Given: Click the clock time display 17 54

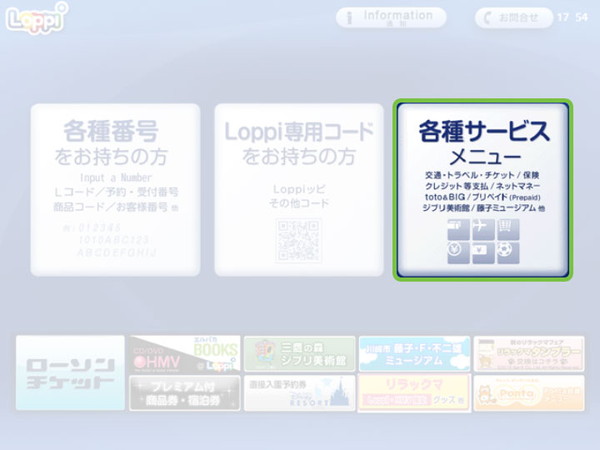Looking at the screenshot, I should [572, 18].
